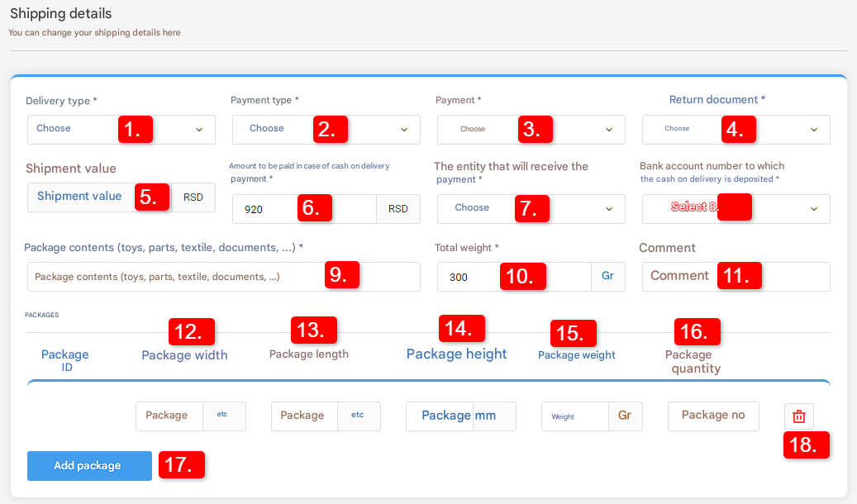Screen dimensions: 857x504
Task: Choose a Return document option
Action: (x=736, y=130)
